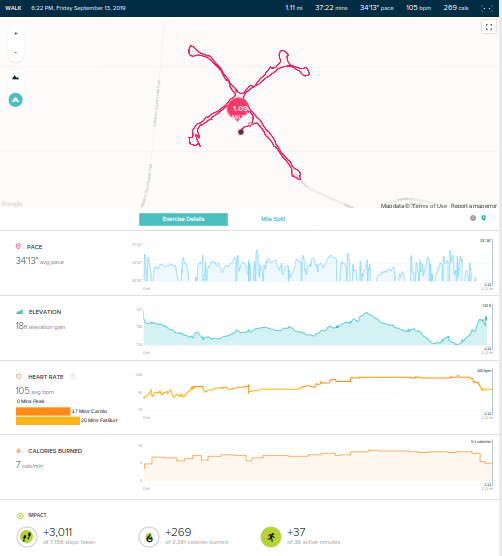Click the 20 Mins Fat Burn label
The width and height of the screenshot is (502, 556).
(x=99, y=420)
